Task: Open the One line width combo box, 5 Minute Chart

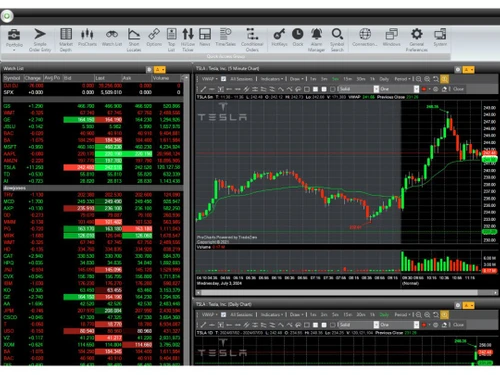Action: (x=399, y=89)
